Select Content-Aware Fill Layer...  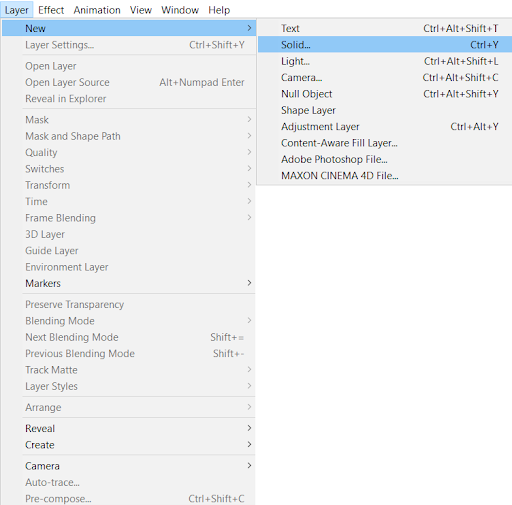(385, 143)
